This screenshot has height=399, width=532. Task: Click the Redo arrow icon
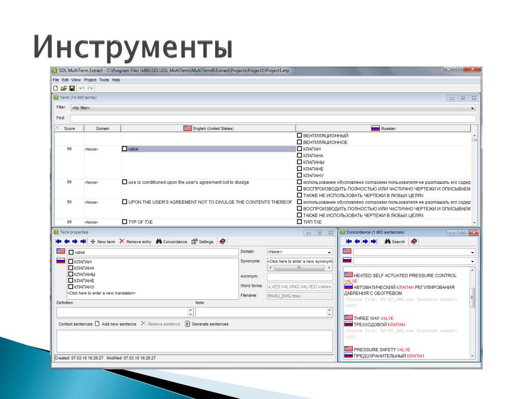[90, 88]
